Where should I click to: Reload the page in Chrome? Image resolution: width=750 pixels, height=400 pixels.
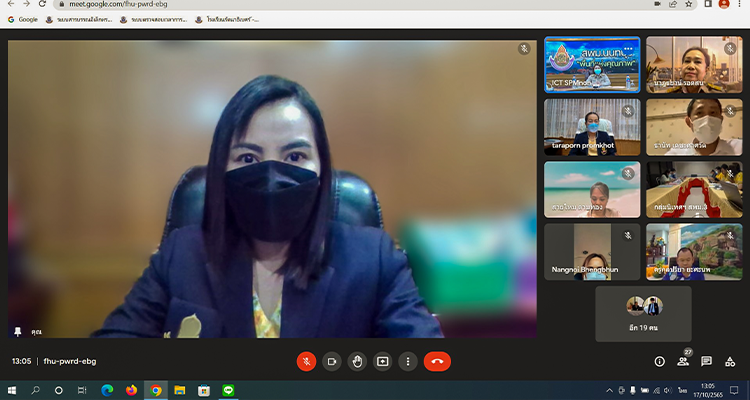pos(42,4)
